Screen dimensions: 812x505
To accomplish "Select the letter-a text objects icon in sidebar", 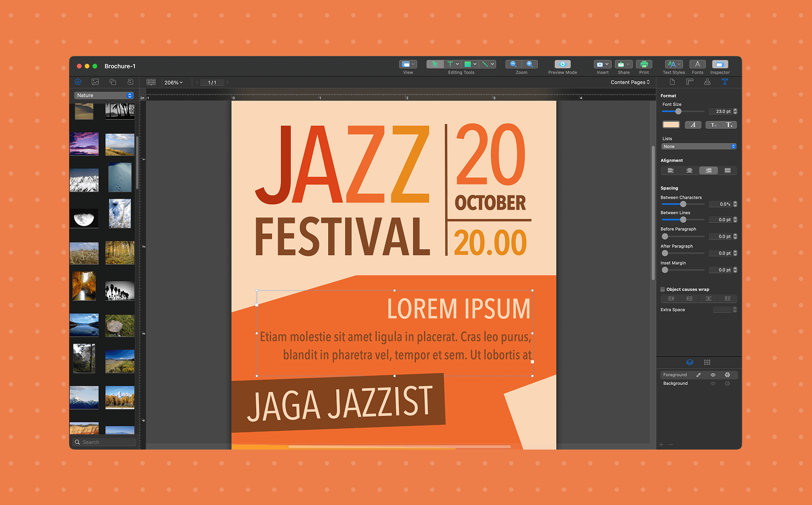I will [130, 82].
